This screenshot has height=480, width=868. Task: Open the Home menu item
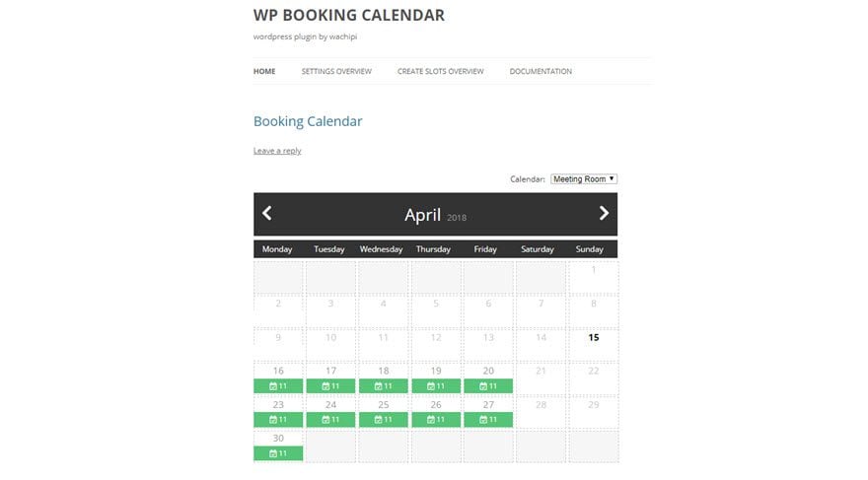[x=264, y=71]
